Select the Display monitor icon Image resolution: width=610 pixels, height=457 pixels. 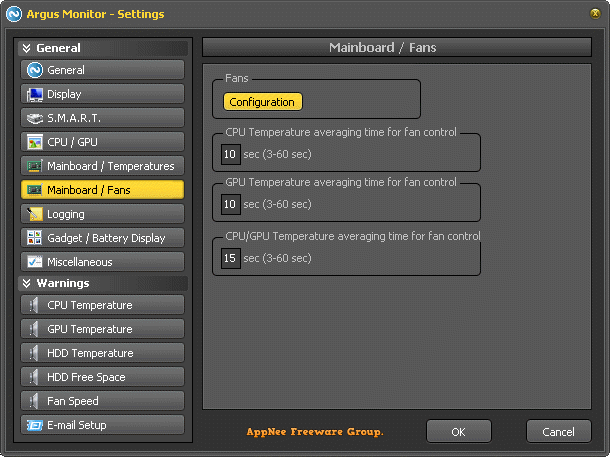tap(35, 94)
